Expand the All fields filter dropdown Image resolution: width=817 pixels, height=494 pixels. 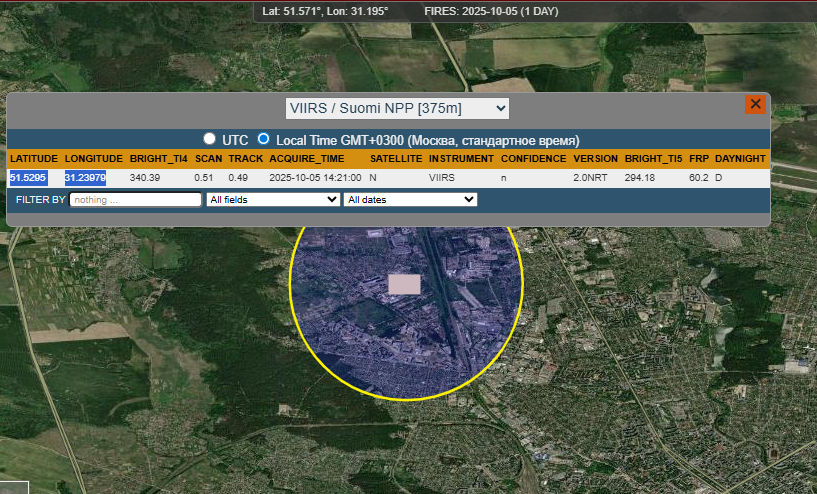tap(273, 200)
